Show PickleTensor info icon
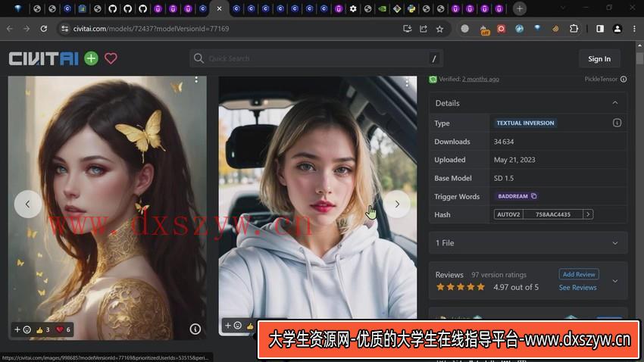 pyautogui.click(x=624, y=79)
